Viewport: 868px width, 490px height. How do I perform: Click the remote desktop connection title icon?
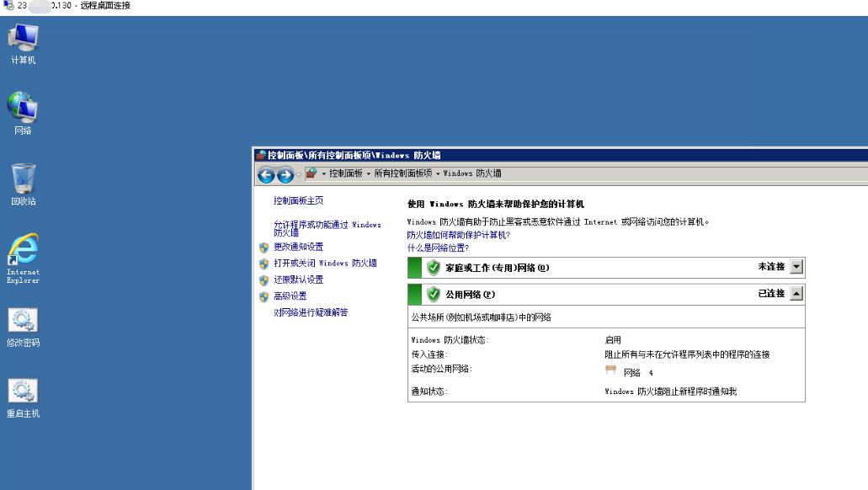[8, 6]
